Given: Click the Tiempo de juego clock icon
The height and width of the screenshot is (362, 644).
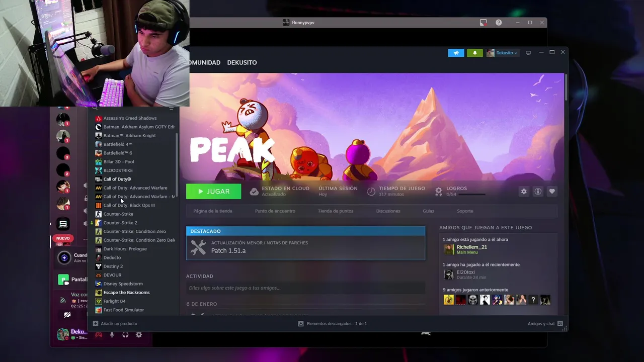Looking at the screenshot, I should click(x=371, y=192).
